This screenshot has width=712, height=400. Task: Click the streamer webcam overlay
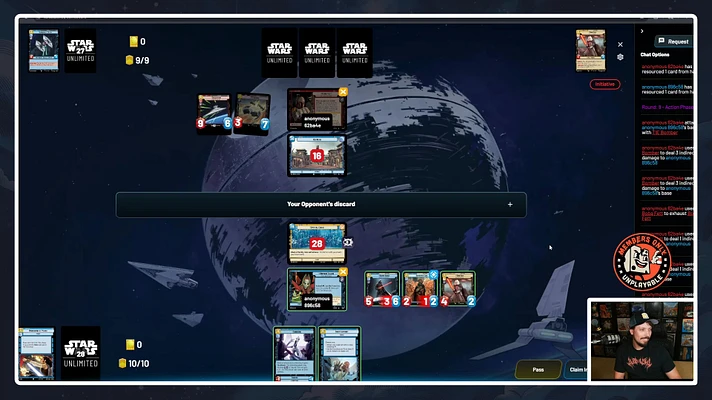click(x=641, y=341)
